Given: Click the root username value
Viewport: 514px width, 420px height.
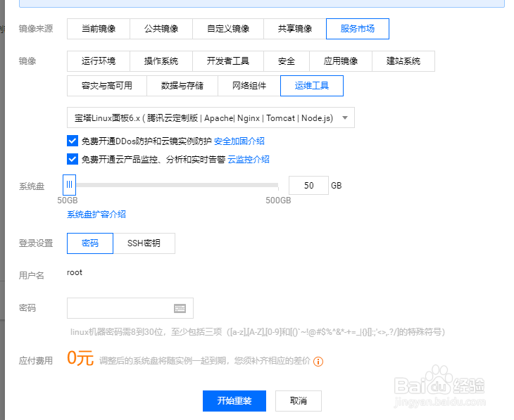Looking at the screenshot, I should (75, 272).
